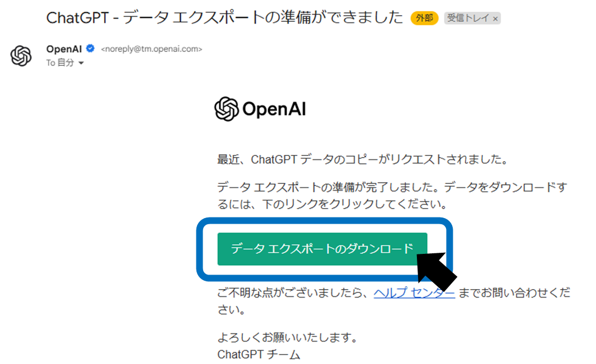Viewport: 596px width, 364px height.
Task: Click the よろしくお願いいたします closing line
Action: 287,337
